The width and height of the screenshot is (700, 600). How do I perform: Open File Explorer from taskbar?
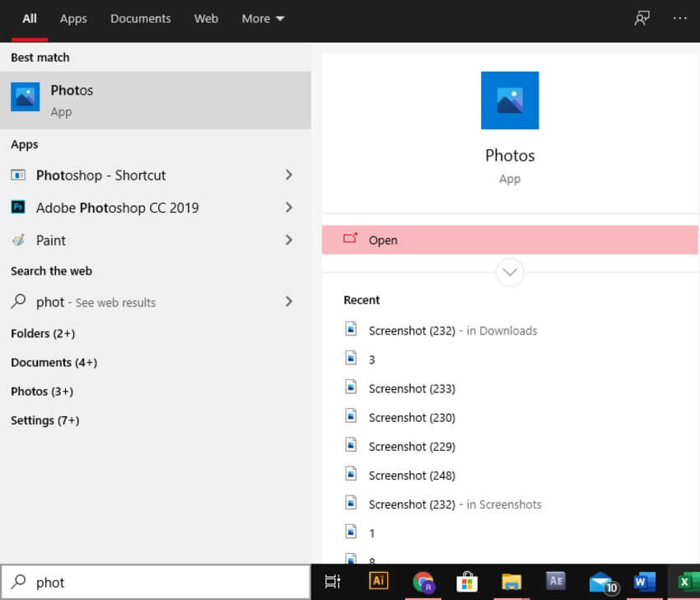point(511,582)
